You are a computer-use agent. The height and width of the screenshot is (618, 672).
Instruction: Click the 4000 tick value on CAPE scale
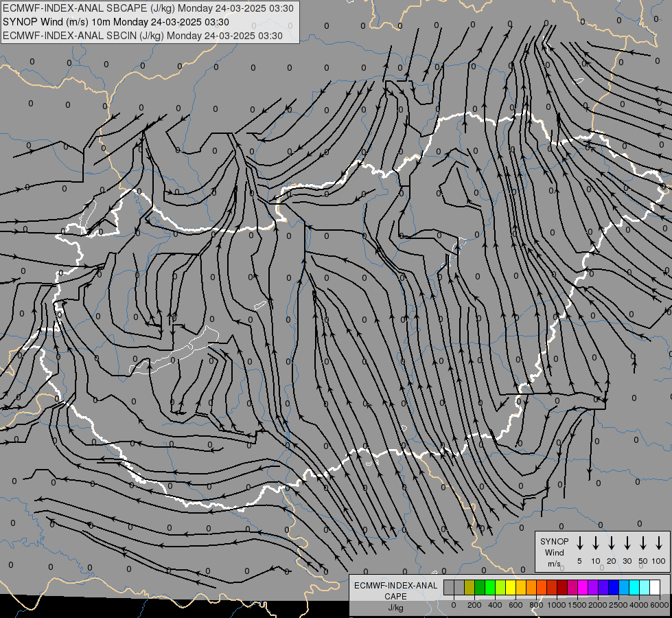pyautogui.click(x=639, y=605)
